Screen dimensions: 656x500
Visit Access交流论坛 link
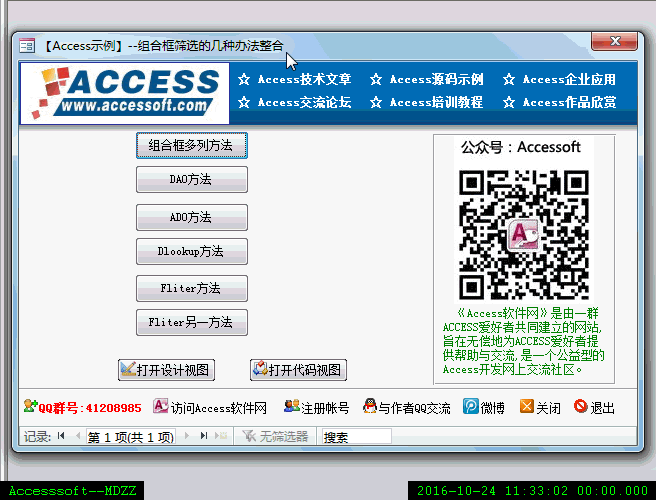pos(304,102)
